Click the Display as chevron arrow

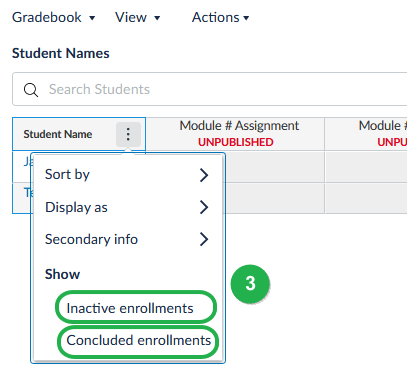204,207
